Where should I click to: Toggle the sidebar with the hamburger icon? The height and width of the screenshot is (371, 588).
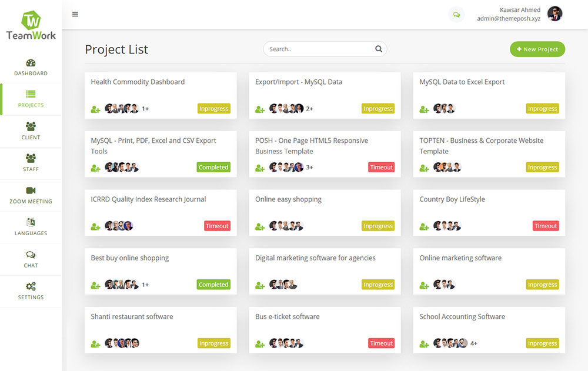click(x=75, y=14)
